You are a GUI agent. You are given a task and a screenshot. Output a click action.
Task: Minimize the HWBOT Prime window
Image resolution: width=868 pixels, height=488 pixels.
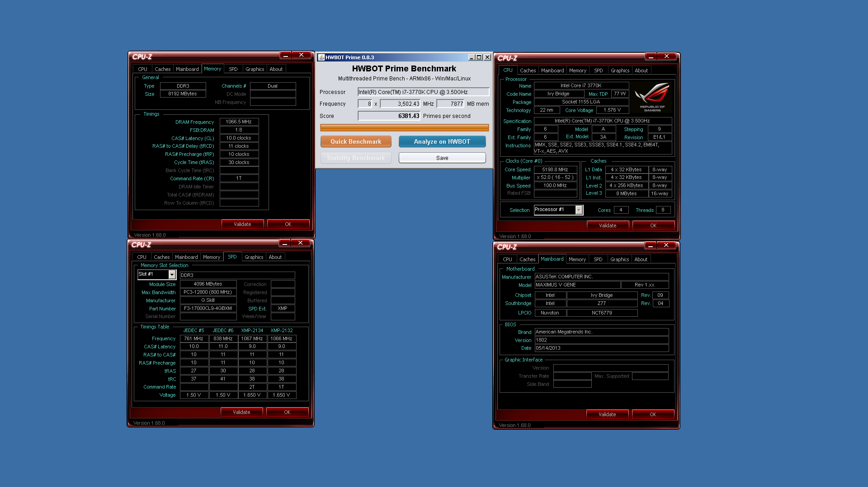pos(472,57)
